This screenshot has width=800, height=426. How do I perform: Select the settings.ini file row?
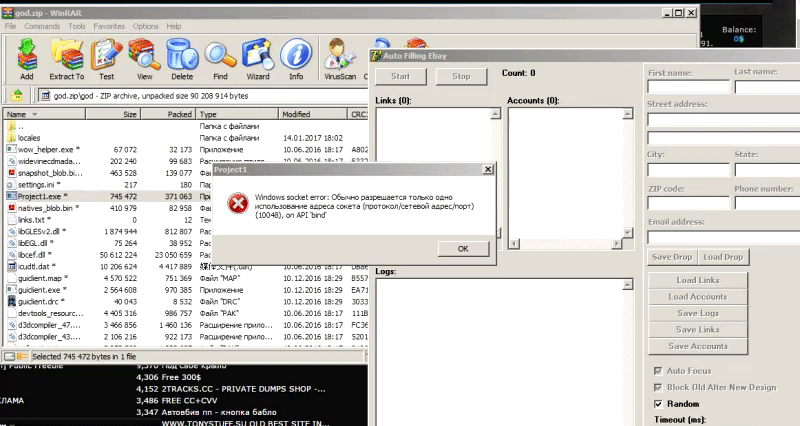108,185
